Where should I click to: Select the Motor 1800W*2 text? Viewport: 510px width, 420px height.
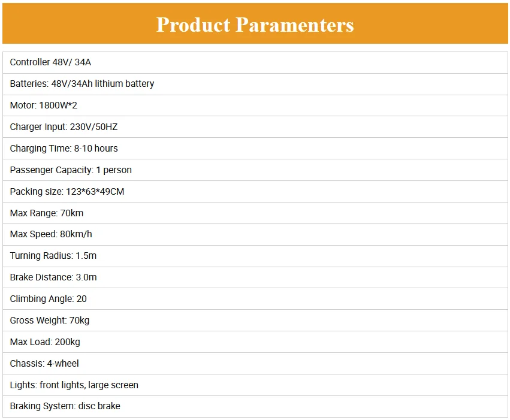[44, 105]
